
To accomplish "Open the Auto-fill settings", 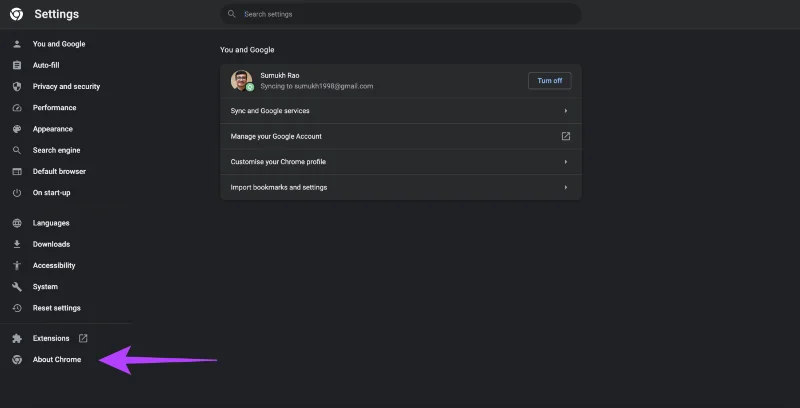I will click(46, 65).
